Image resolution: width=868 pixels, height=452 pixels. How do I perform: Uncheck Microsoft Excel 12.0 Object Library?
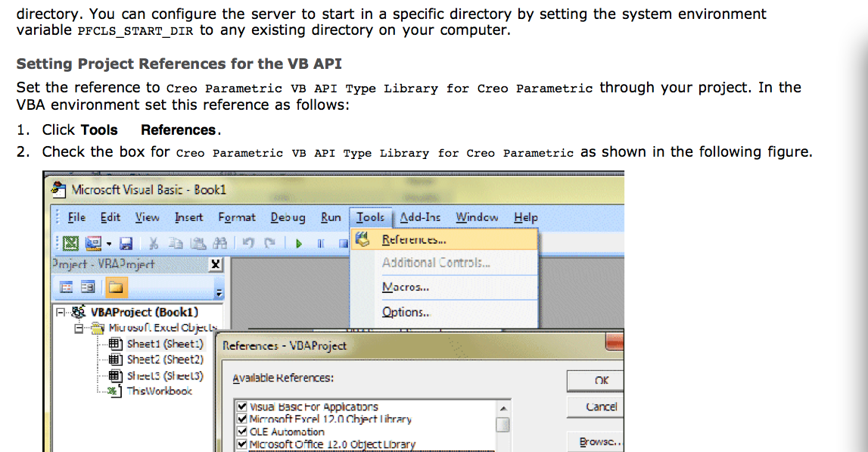241,419
